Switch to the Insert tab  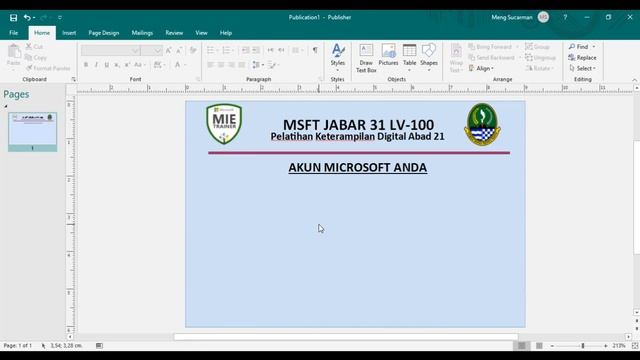tap(69, 33)
